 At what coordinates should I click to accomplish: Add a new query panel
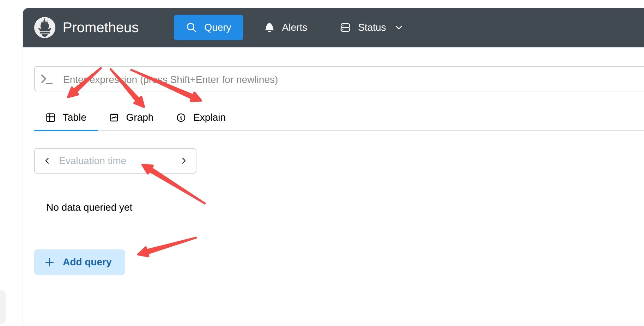point(79,262)
